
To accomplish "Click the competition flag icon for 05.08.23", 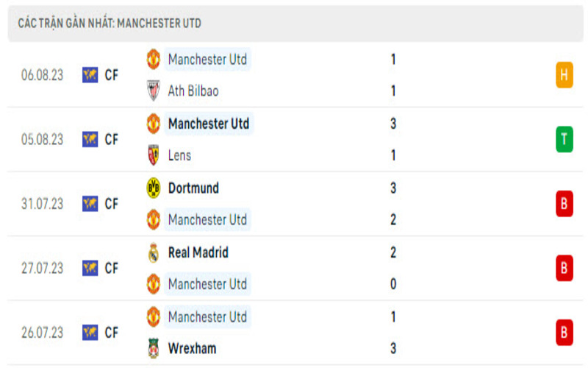I will pos(90,139).
